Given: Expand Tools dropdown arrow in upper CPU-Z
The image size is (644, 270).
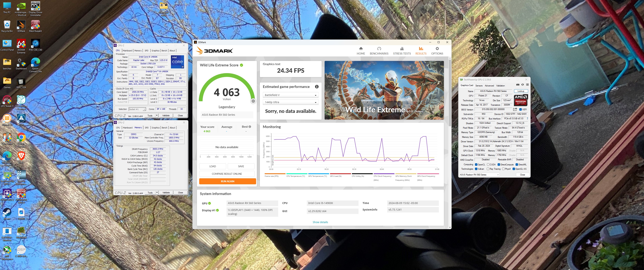Looking at the screenshot, I should (x=157, y=115).
